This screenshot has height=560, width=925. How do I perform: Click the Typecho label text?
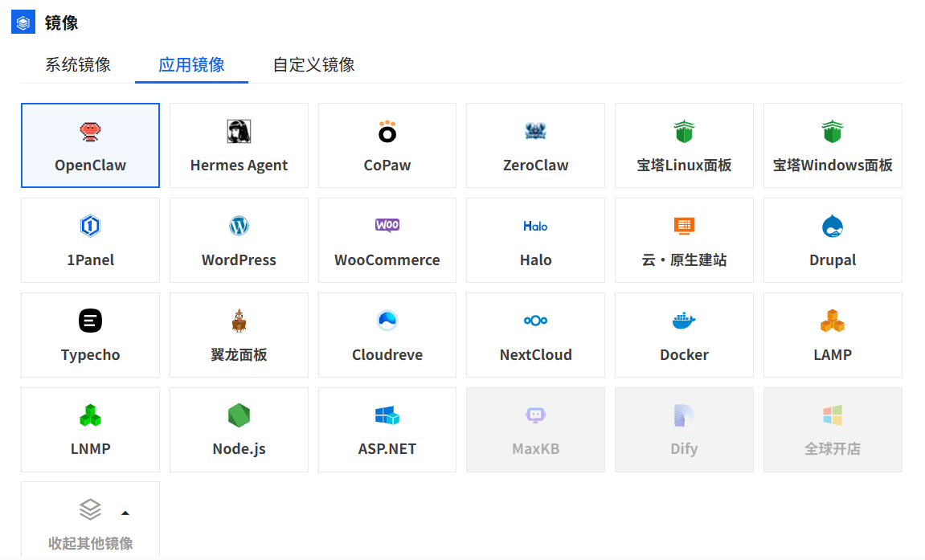pos(90,355)
